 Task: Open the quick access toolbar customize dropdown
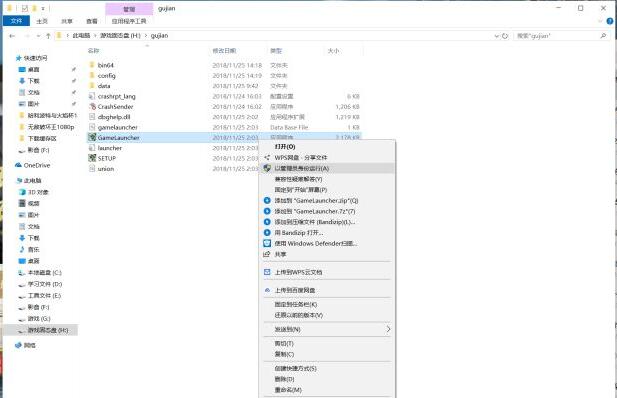pyautogui.click(x=43, y=8)
